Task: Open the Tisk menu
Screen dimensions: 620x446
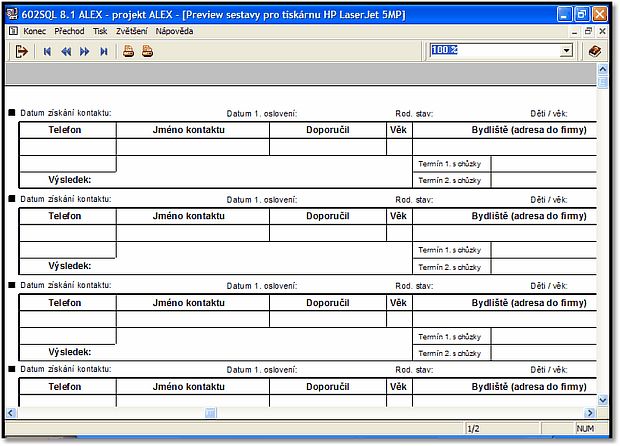Action: coord(100,31)
